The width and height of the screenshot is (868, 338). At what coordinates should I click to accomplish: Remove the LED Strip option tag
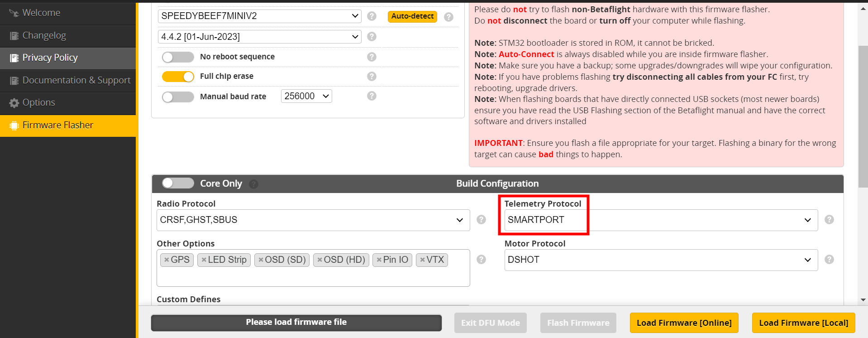[x=204, y=260]
